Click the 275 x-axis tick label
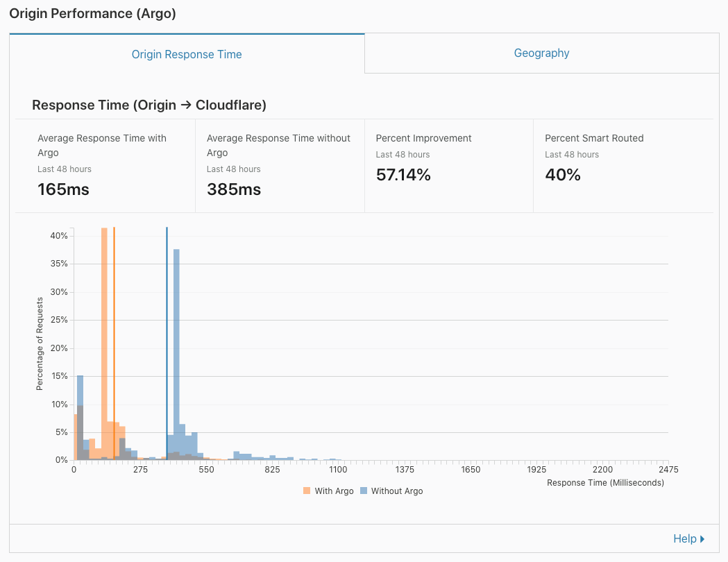728x562 pixels. click(140, 470)
